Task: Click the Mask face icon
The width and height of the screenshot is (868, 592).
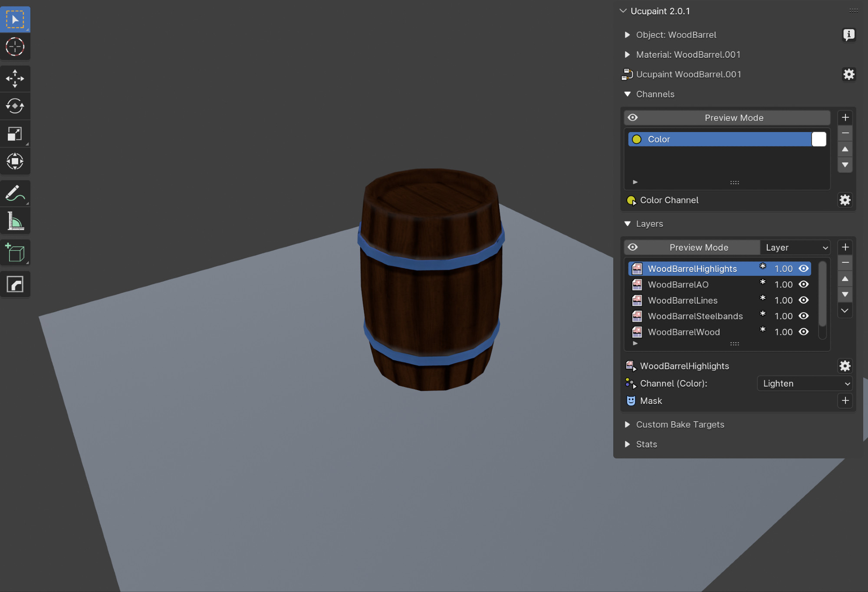Action: (631, 400)
